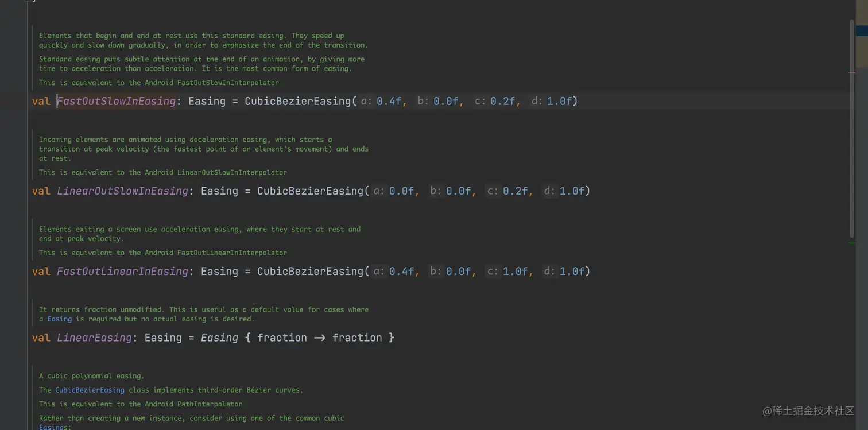Viewport: 868px width, 430px height.
Task: Jump to the green marker on the error stripe
Action: pos(851,243)
